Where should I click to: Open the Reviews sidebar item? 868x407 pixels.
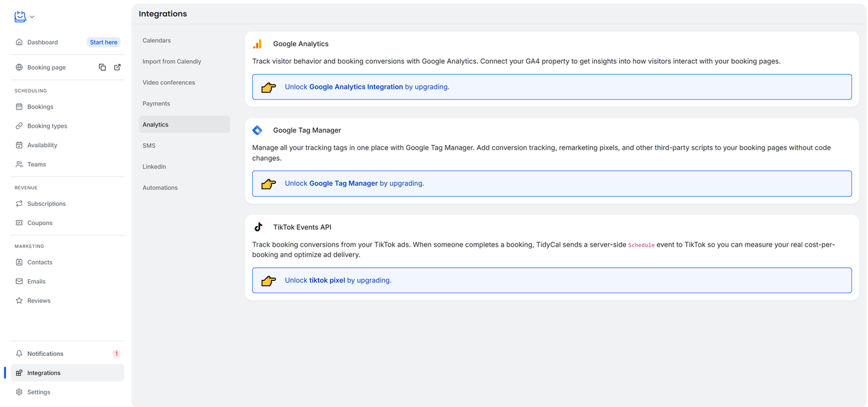[x=68, y=300]
